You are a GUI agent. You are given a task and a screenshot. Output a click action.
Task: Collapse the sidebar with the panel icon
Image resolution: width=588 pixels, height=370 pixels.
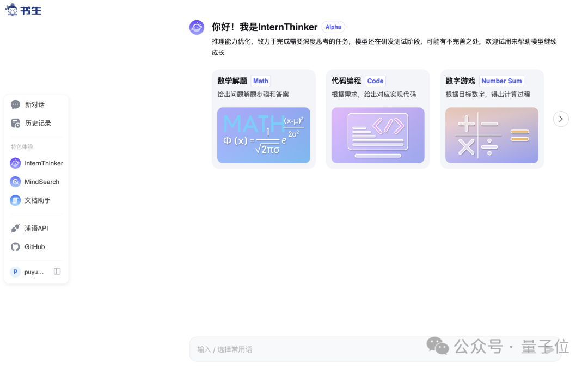pyautogui.click(x=57, y=272)
